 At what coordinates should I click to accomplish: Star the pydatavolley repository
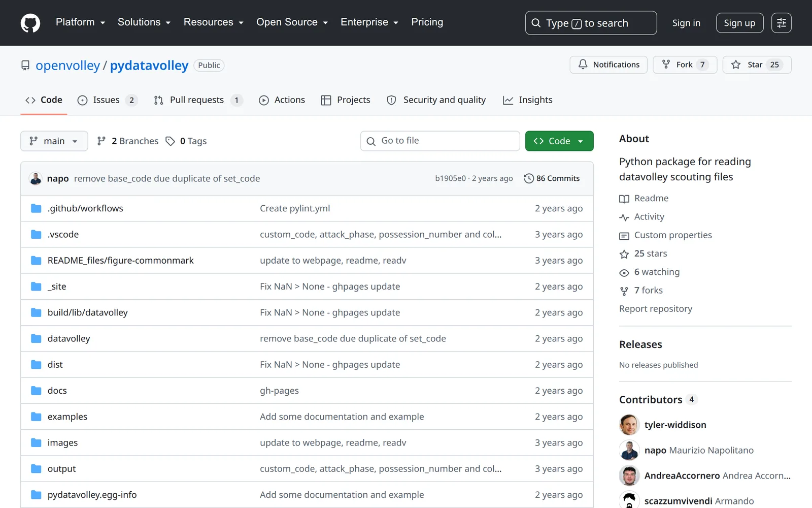coord(757,65)
